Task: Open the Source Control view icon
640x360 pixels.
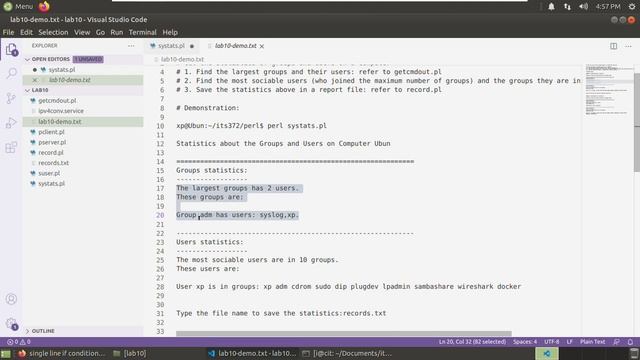Action: [x=11, y=98]
